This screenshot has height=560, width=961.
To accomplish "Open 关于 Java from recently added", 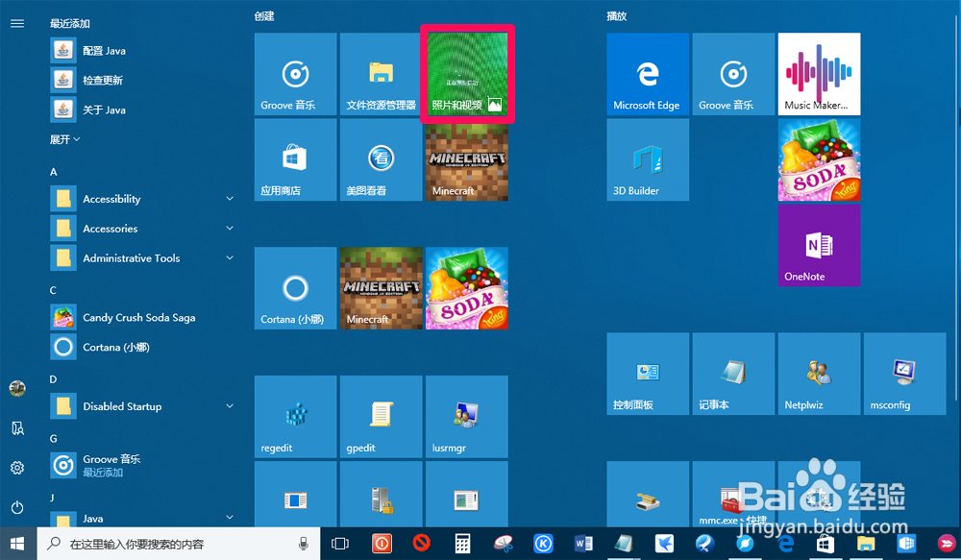I will [142, 110].
